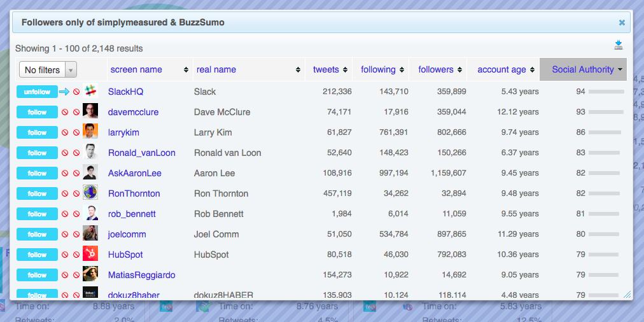The width and height of the screenshot is (644, 322).
Task: Follow rob_bennett
Action: tap(37, 214)
